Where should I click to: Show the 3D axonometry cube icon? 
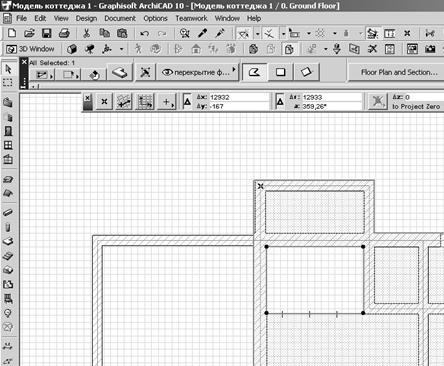coord(72,49)
